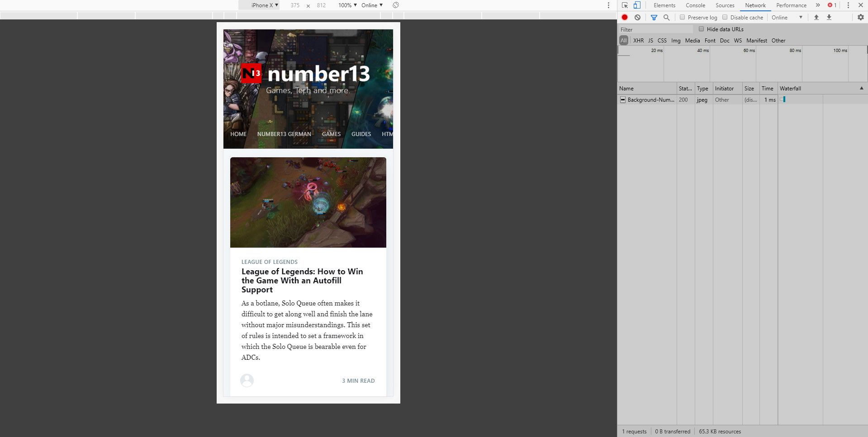The height and width of the screenshot is (437, 868).
Task: Click the record network log button
Action: (625, 17)
